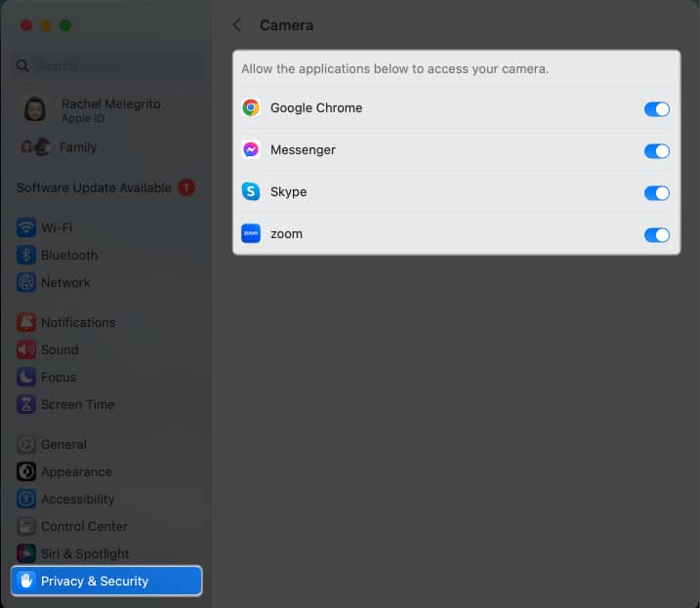Screen dimensions: 700x608
Task: Click the Accessibility icon in sidebar
Action: click(26, 499)
